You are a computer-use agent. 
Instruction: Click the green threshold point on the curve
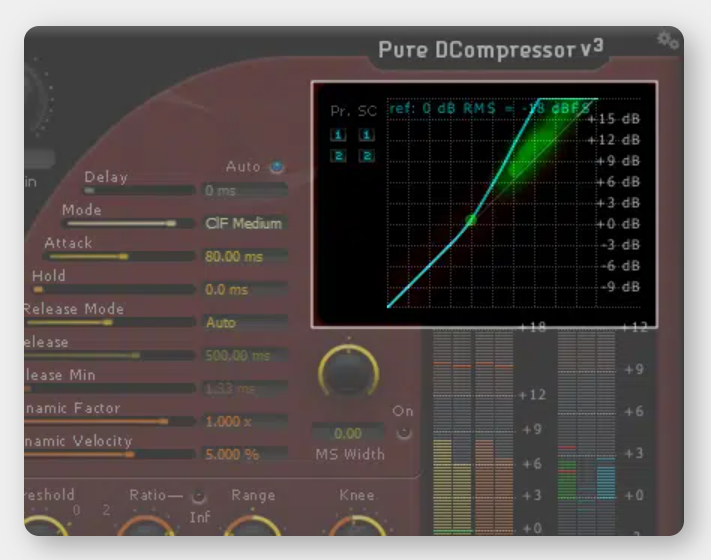coord(471,220)
